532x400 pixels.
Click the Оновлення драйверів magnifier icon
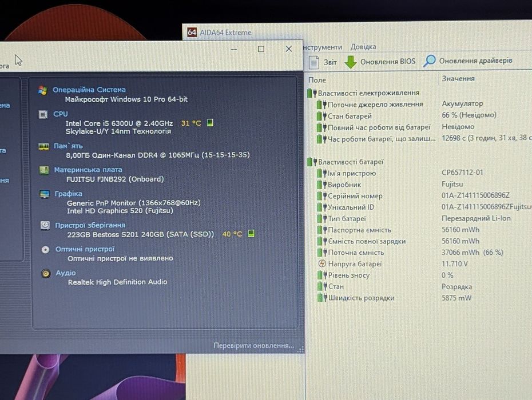pos(430,61)
